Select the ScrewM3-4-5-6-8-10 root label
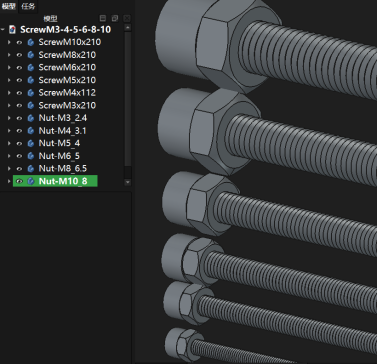 pos(66,30)
